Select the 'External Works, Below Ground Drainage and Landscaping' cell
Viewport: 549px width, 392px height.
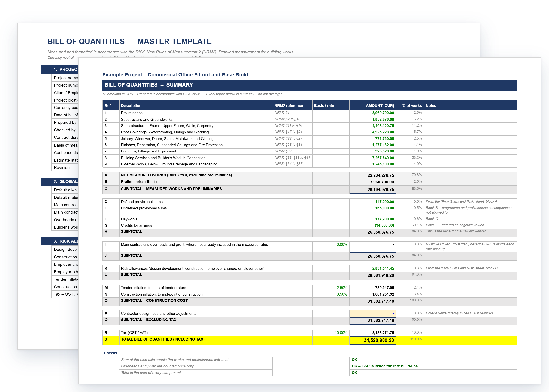pos(196,164)
